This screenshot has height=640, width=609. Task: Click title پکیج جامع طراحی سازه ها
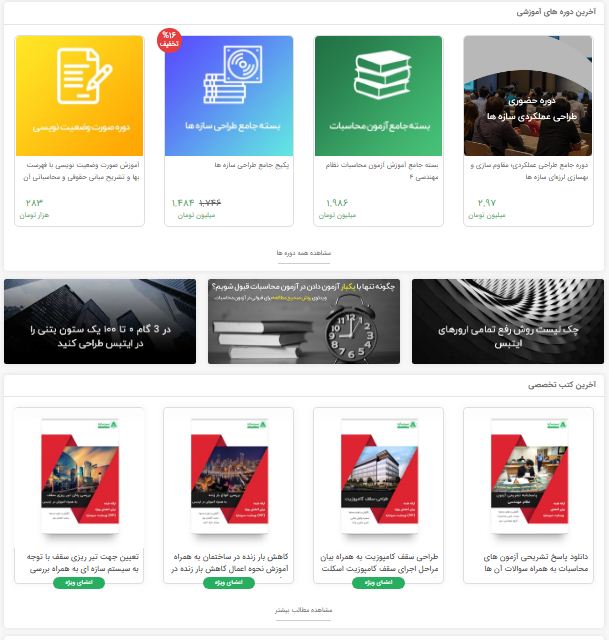[251, 165]
